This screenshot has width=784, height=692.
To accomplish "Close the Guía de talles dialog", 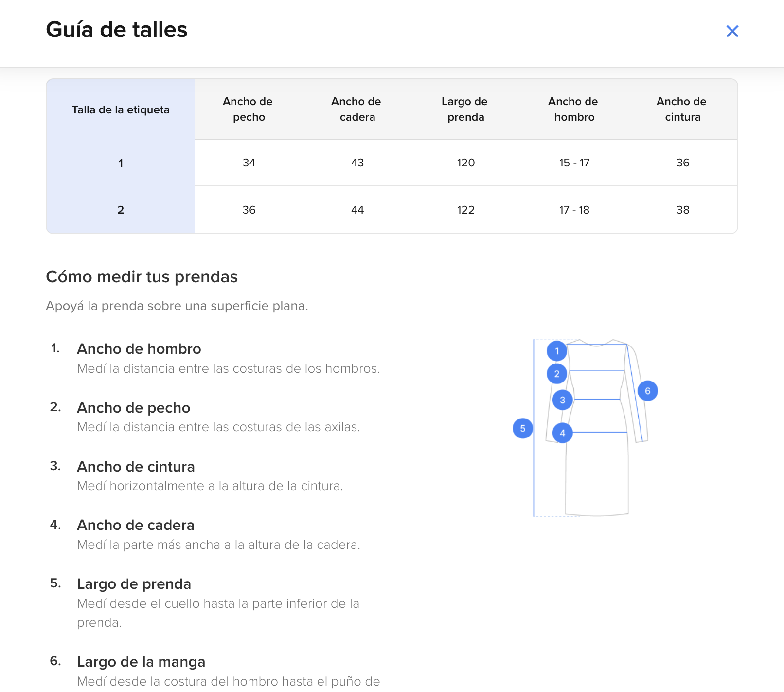I will 732,31.
